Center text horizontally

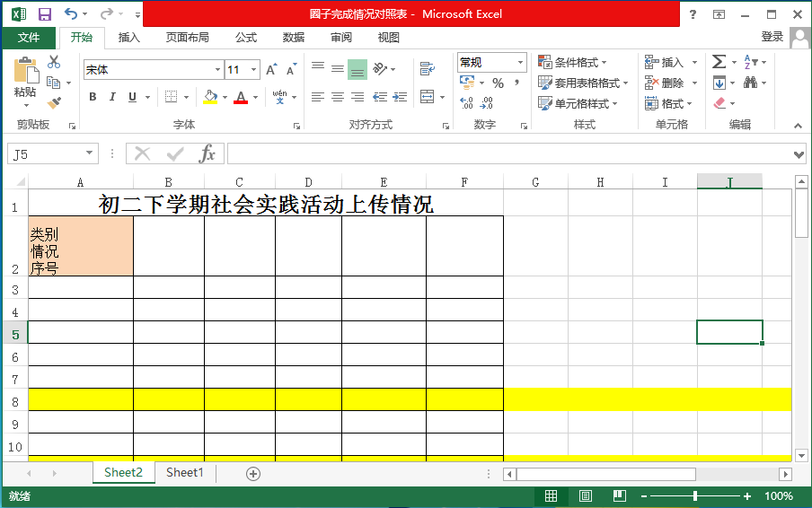[338, 97]
